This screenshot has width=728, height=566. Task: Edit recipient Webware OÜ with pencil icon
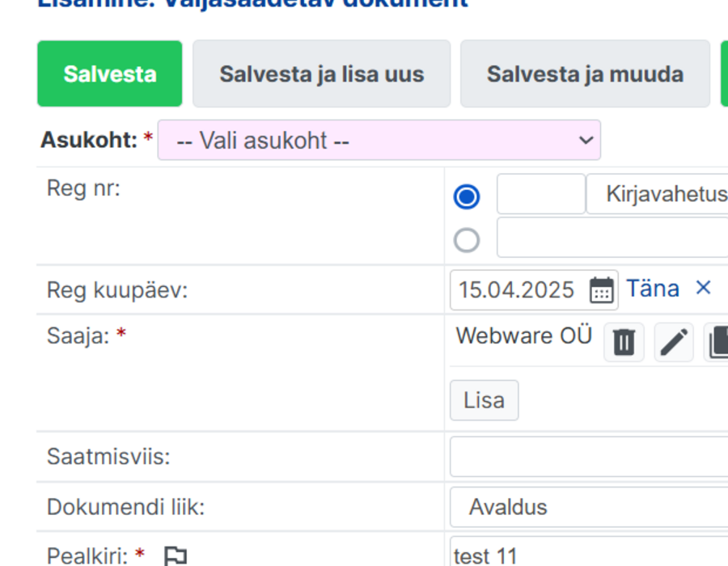674,342
